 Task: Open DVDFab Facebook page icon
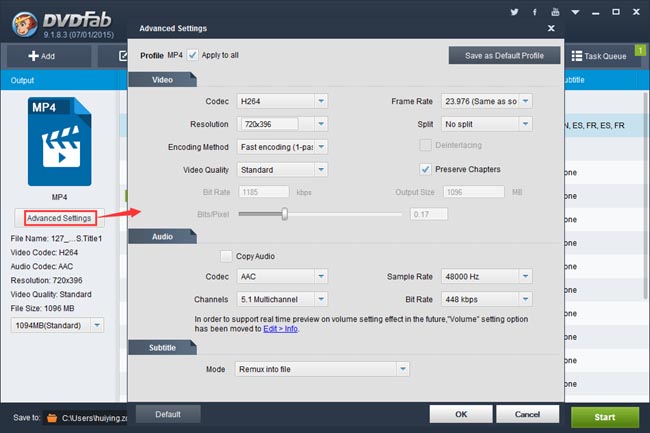pos(535,12)
